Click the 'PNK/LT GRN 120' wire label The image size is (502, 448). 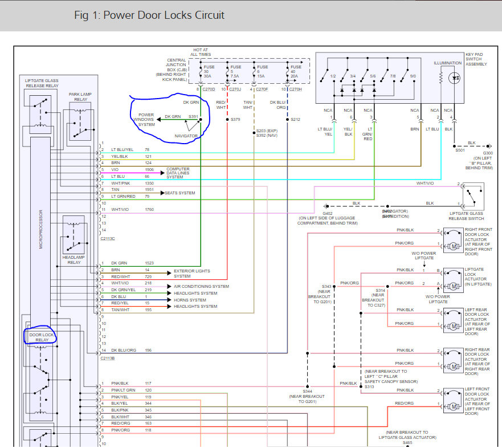click(x=131, y=390)
